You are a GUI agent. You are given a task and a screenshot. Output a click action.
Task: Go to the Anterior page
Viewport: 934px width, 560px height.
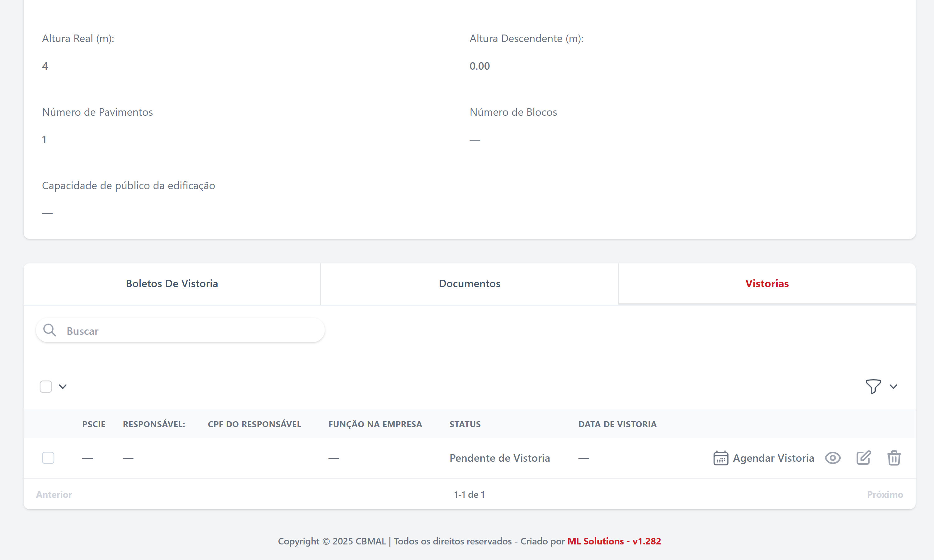tap(54, 495)
